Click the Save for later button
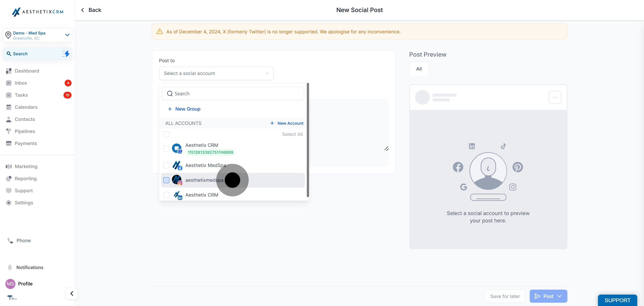 tap(505, 296)
